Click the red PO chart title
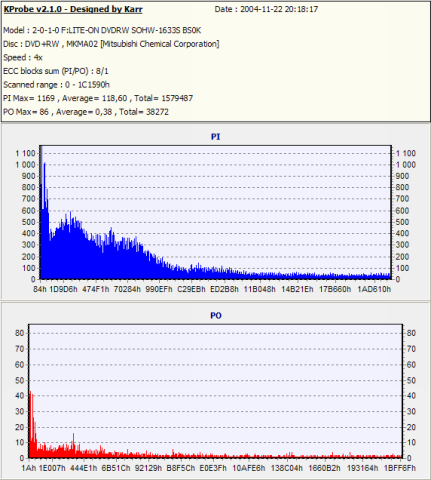 coord(216,315)
